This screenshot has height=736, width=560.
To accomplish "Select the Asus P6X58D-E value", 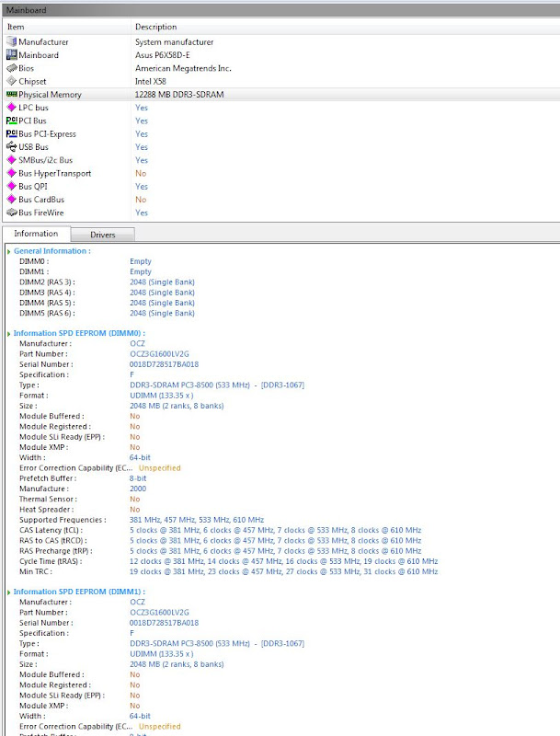I will tap(162, 55).
